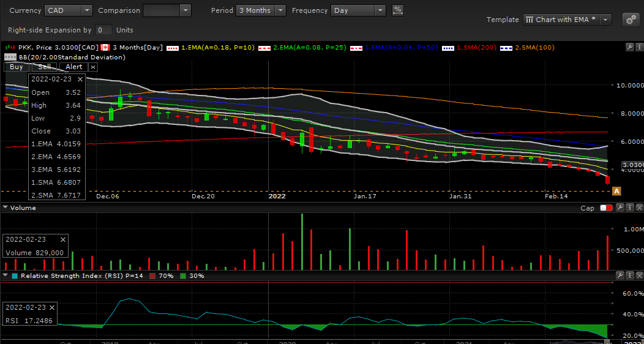Click the 2.SMA 7.6717 tooltip row
This screenshot has height=344, width=644.
click(56, 195)
